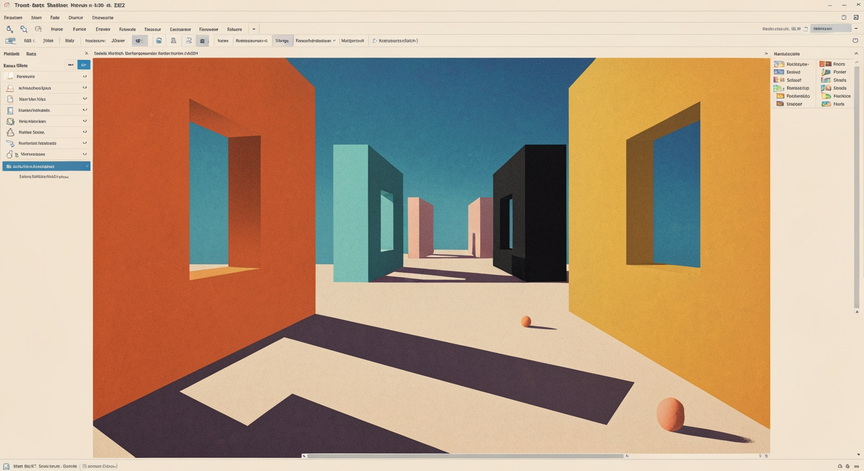The width and height of the screenshot is (864, 471).
Task: Select the Rocktapoe thumbnail entry
Action: (792, 64)
